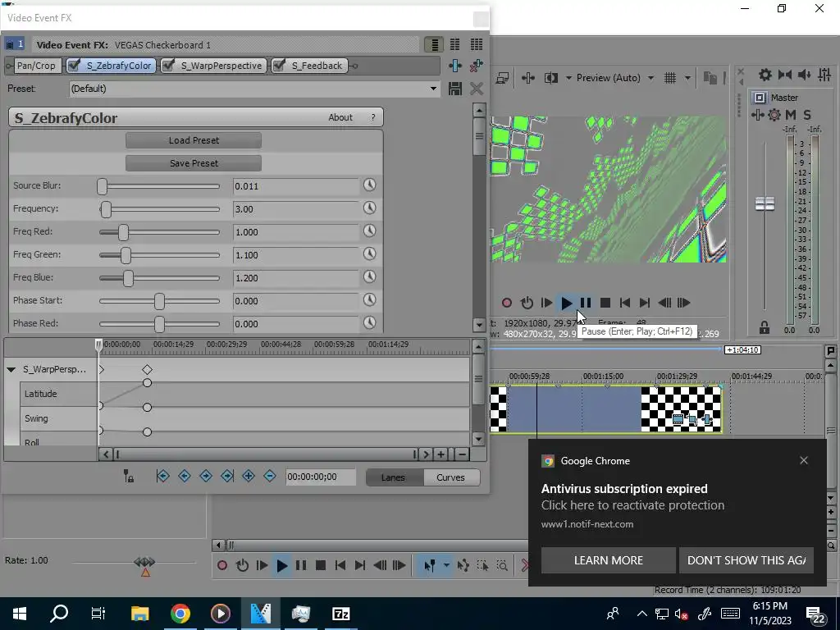Click the preview Record button
This screenshot has height=630, width=840.
point(506,304)
